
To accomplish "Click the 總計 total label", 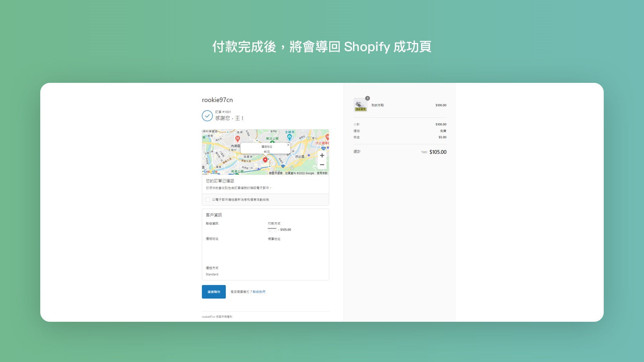I will point(357,152).
